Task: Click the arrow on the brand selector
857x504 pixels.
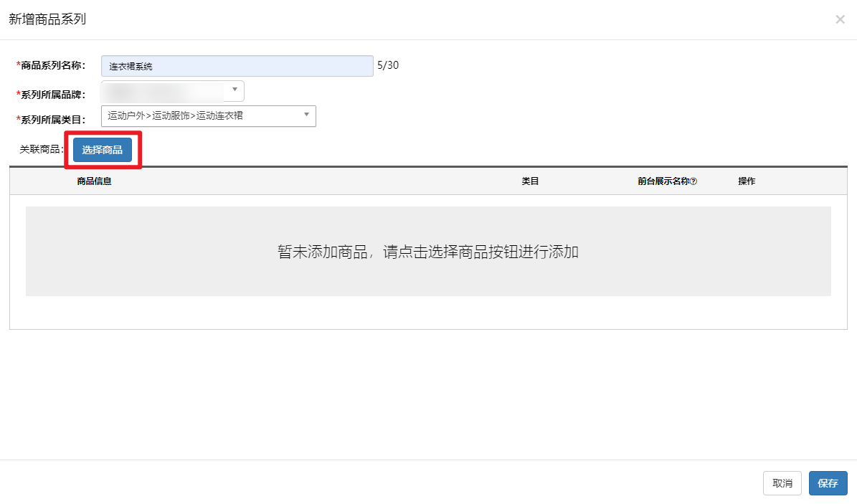Action: click(x=235, y=90)
